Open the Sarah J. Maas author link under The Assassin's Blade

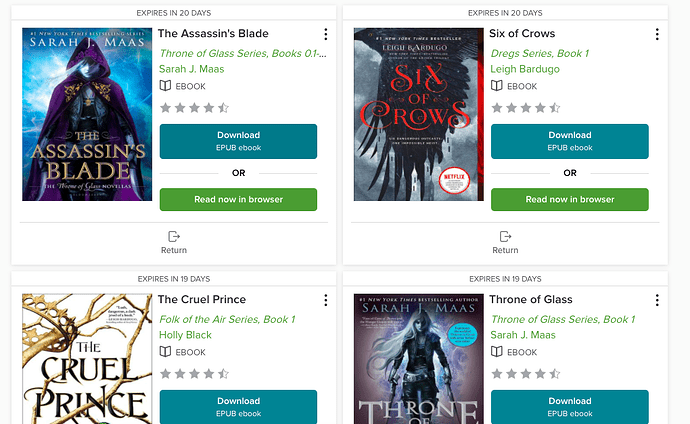pos(191,69)
